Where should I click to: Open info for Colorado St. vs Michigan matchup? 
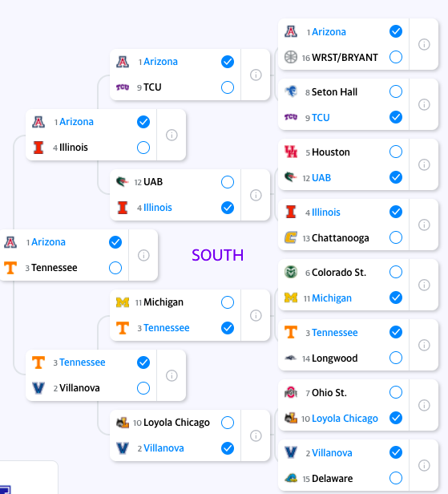424,285
